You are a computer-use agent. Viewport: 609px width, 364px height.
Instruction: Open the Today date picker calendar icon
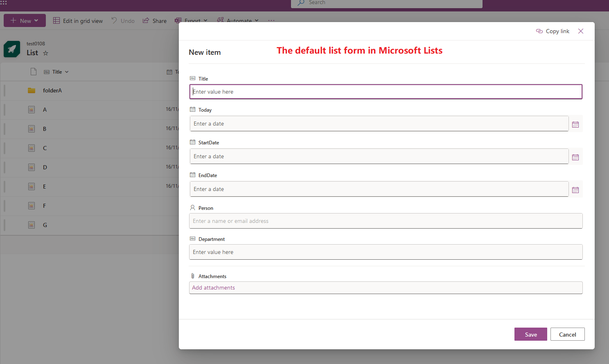click(x=575, y=124)
